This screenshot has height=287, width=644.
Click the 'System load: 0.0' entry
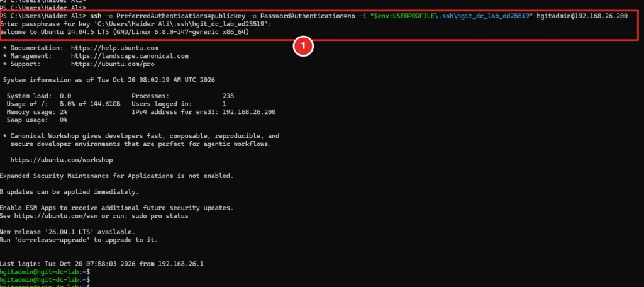(x=38, y=96)
